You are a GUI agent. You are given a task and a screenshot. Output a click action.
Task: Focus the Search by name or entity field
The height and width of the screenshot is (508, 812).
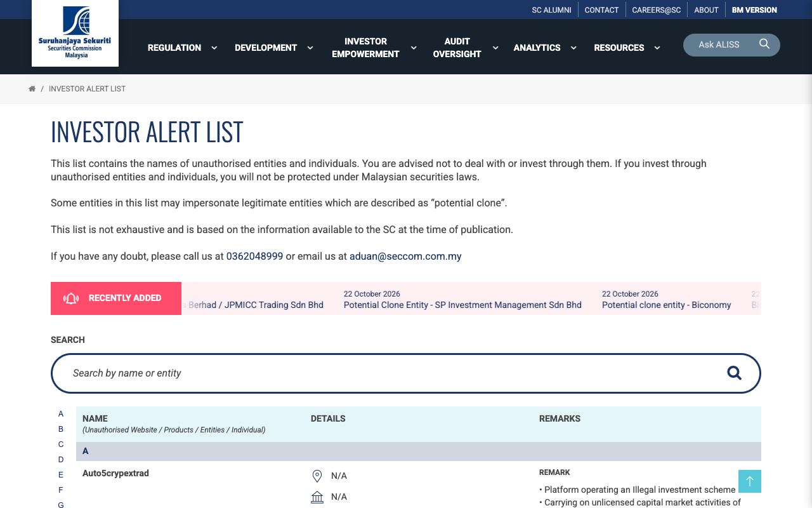406,373
